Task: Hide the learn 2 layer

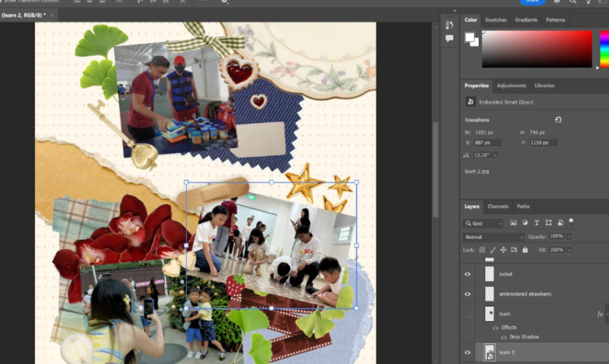Action: 468,352
